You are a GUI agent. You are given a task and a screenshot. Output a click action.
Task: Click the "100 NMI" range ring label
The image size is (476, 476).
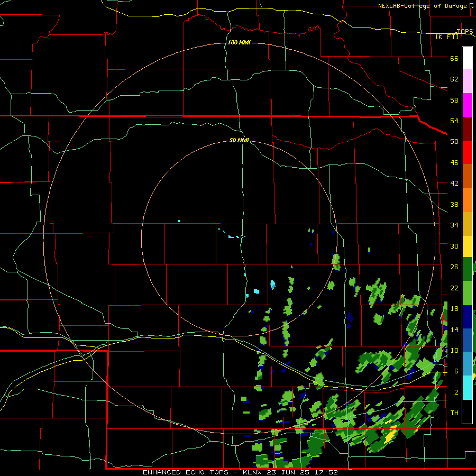[x=239, y=42]
